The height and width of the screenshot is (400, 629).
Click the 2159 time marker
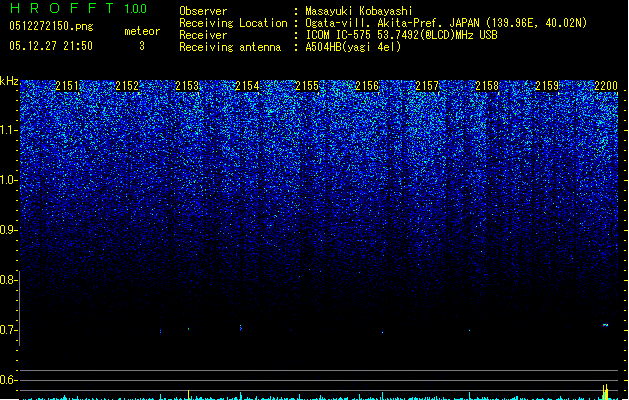tap(547, 86)
